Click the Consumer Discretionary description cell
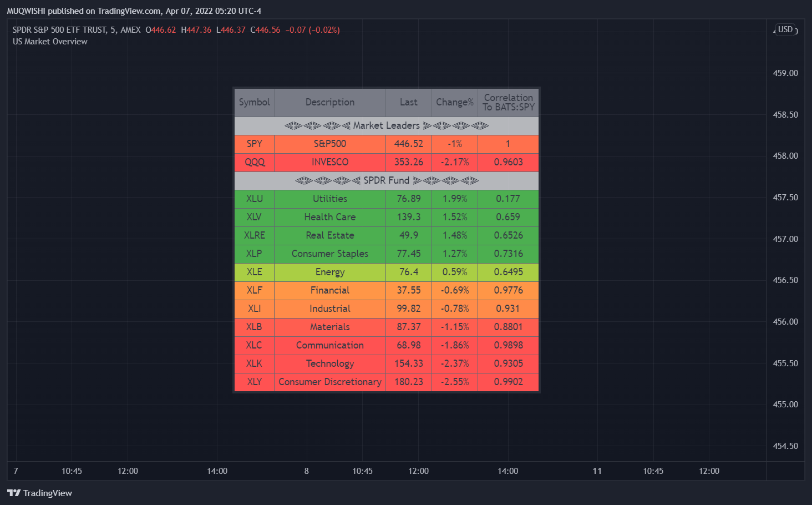The width and height of the screenshot is (812, 505). 330,382
